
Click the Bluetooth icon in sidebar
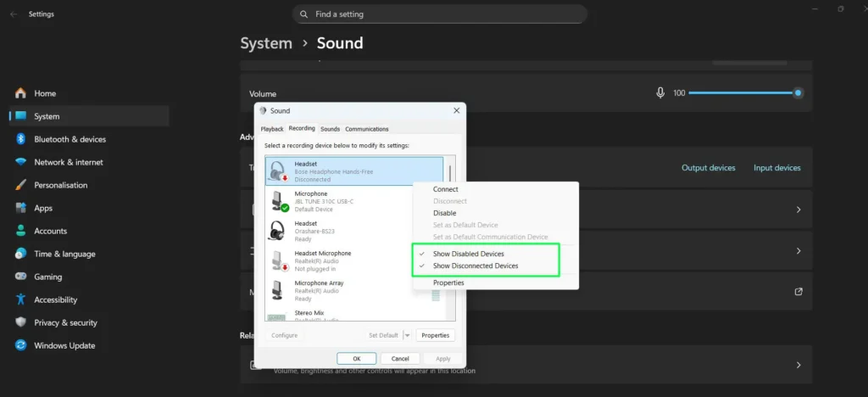(20, 139)
